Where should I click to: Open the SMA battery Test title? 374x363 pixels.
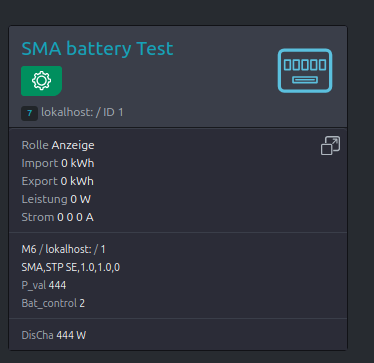[97, 48]
